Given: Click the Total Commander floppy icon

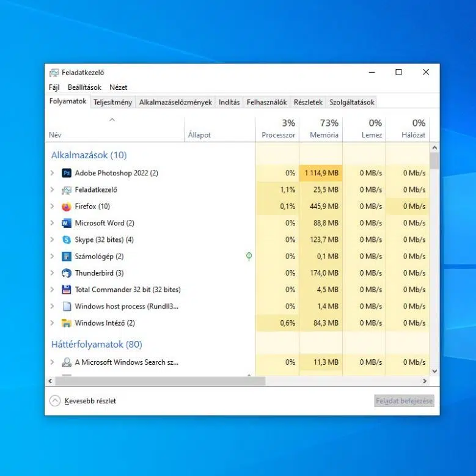Looking at the screenshot, I should coord(67,290).
